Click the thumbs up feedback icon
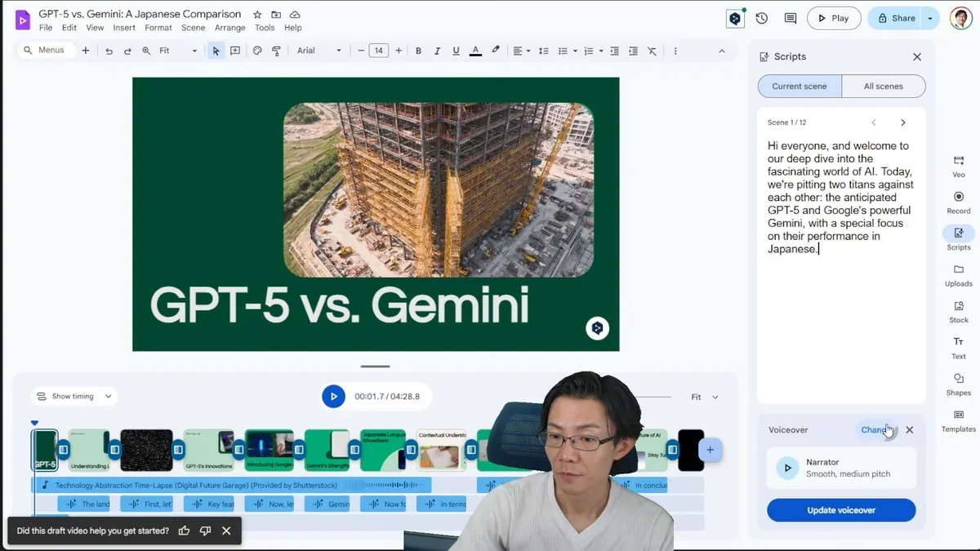Screen dimensions: 980x551 click(x=184, y=531)
